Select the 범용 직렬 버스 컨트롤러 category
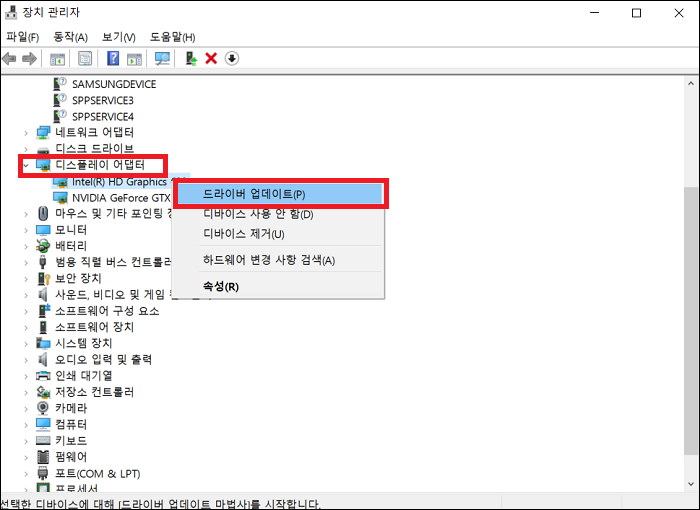This screenshot has height=510, width=700. (113, 262)
